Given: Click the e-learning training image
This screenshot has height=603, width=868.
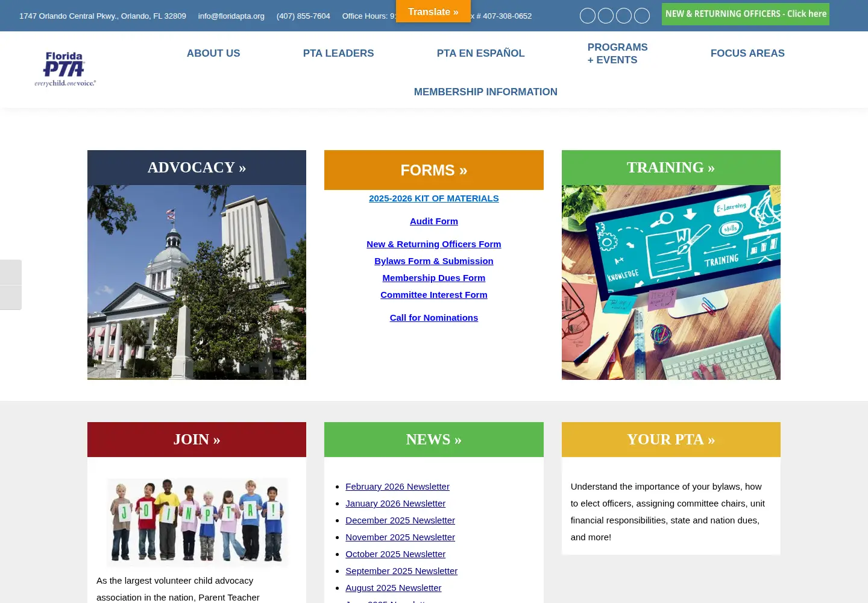Looking at the screenshot, I should tap(671, 282).
